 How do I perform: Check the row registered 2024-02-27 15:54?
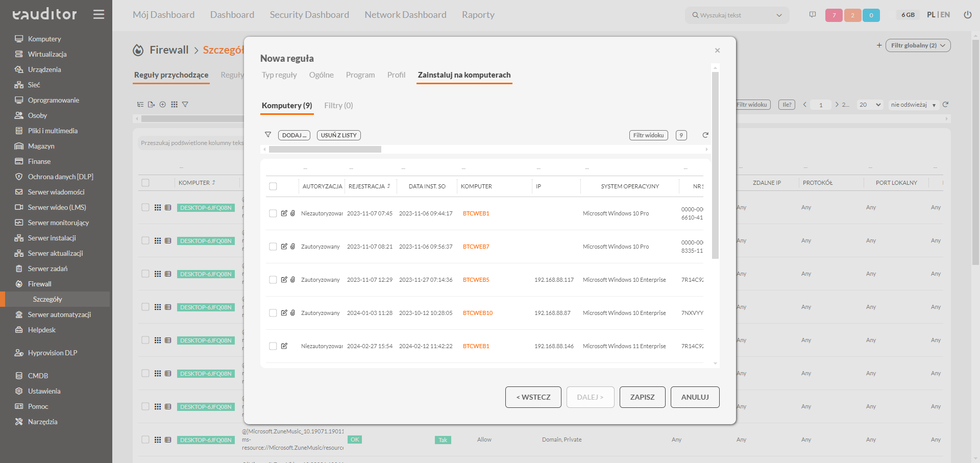(273, 346)
